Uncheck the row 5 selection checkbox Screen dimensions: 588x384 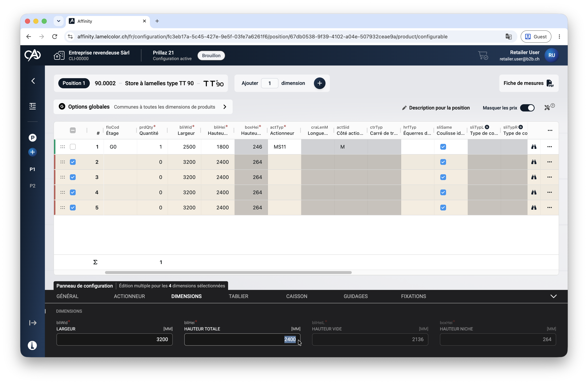tap(73, 207)
